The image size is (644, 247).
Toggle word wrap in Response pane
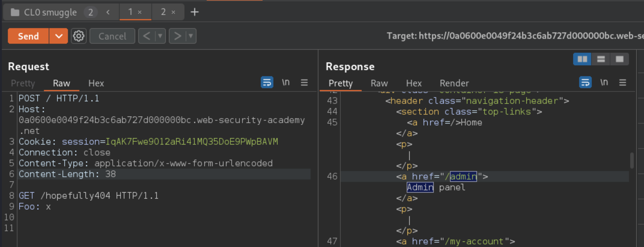(x=585, y=82)
